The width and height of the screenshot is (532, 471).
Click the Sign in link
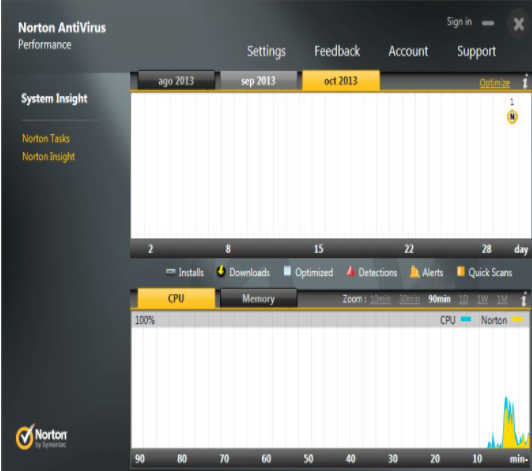(459, 22)
